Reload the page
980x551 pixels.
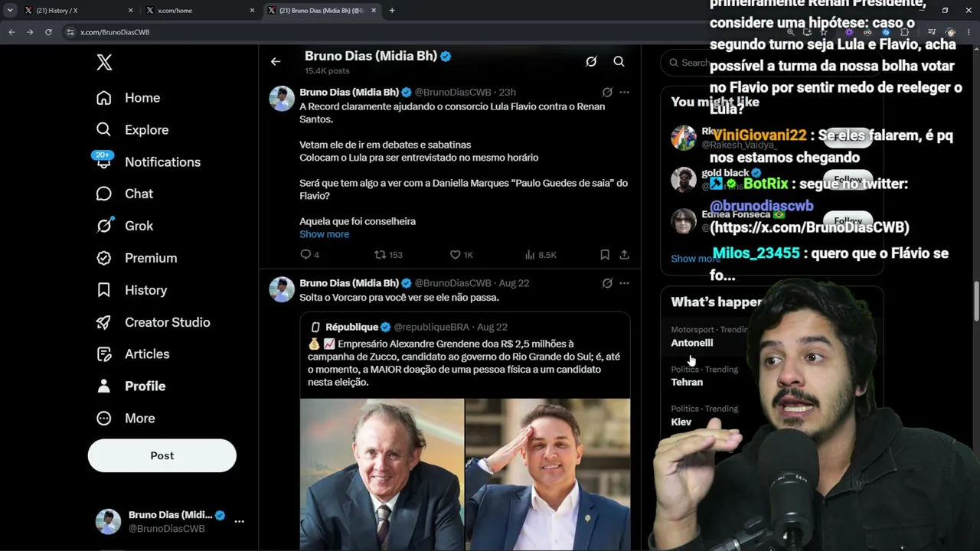point(48,32)
